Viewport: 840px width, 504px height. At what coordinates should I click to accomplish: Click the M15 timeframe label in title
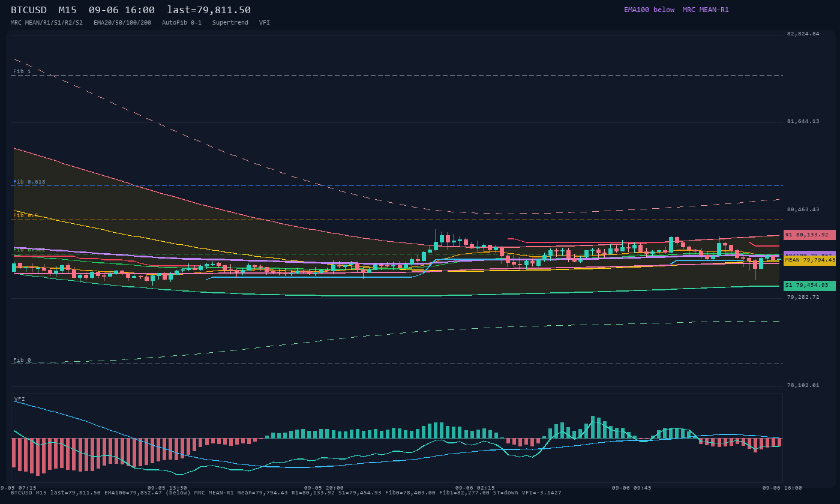tap(67, 10)
